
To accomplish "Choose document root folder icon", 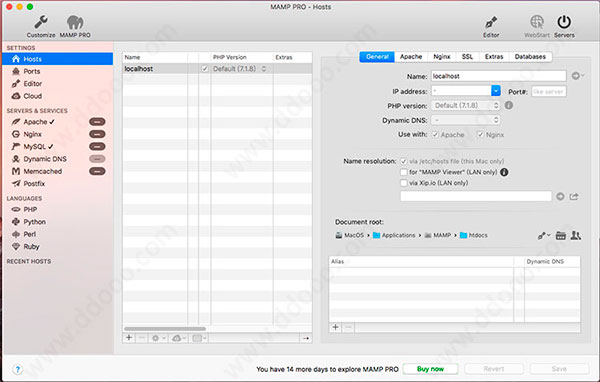I will click(561, 235).
